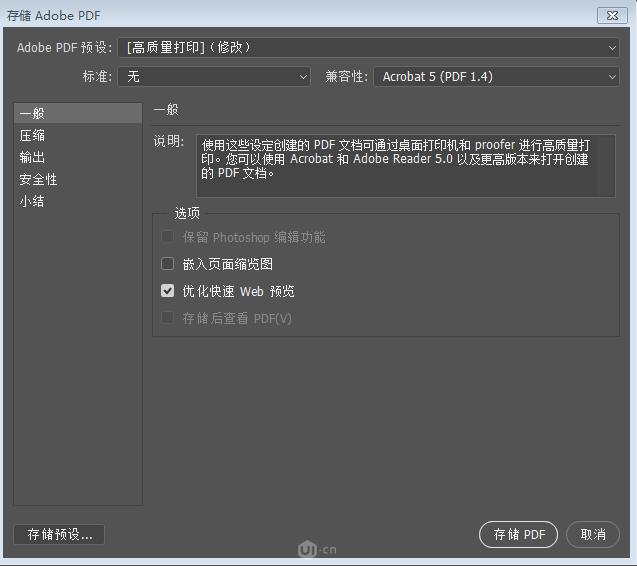
Task: Open the 标准 dropdown showing 无
Action: tap(214, 77)
